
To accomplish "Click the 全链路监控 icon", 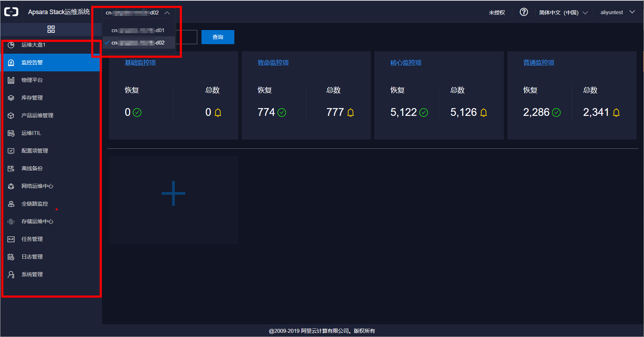I will [11, 204].
